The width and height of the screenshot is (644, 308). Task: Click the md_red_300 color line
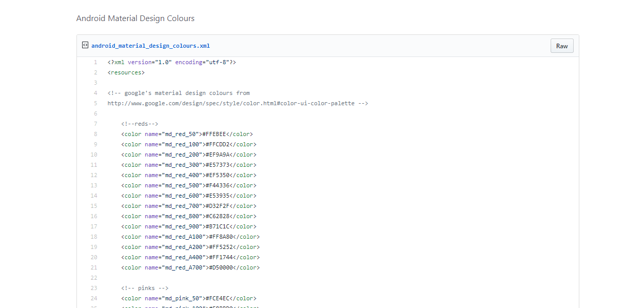[189, 165]
